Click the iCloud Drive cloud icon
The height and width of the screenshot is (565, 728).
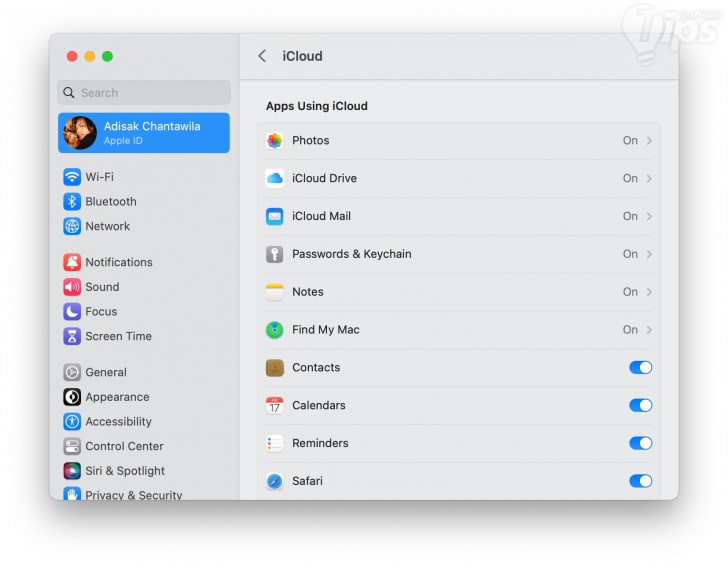274,178
